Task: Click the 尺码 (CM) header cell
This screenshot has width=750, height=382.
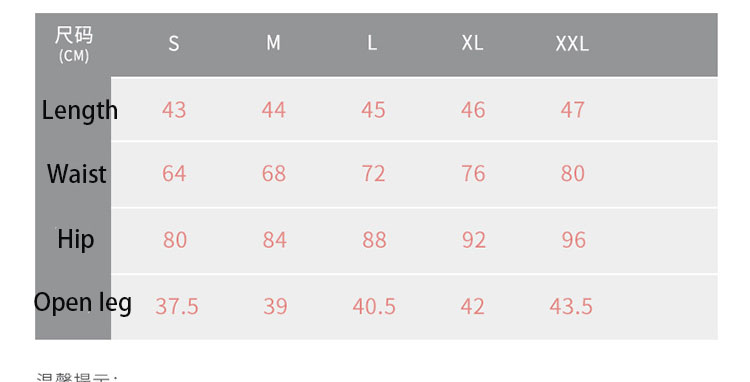Action: pyautogui.click(x=74, y=44)
